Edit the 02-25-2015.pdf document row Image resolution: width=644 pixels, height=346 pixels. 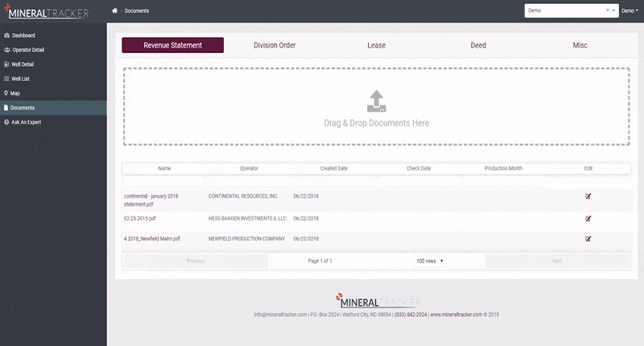(588, 218)
